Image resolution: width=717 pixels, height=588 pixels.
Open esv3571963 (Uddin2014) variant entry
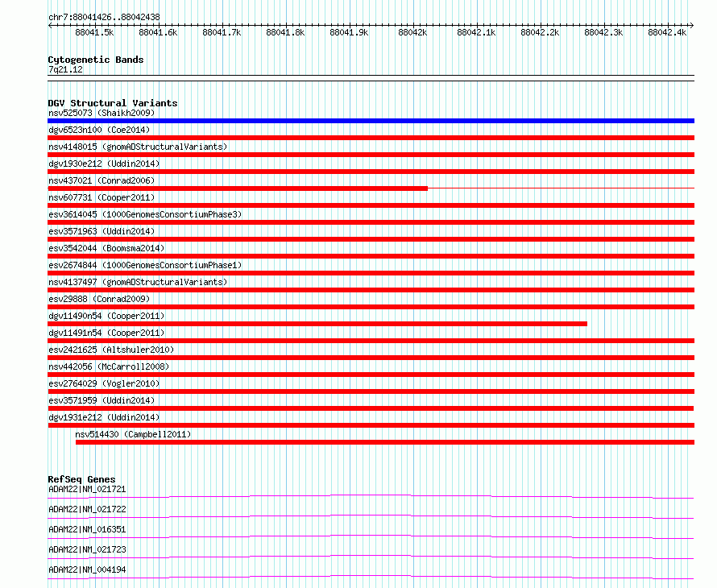pyautogui.click(x=102, y=231)
